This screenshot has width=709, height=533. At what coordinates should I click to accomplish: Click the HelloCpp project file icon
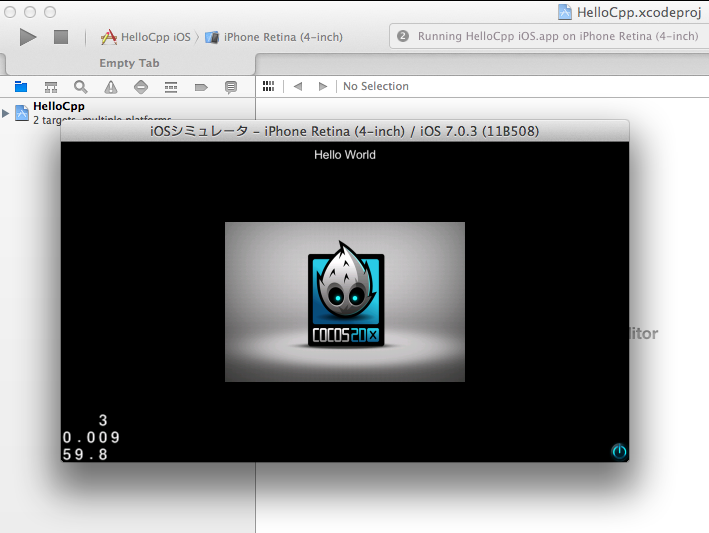22,113
